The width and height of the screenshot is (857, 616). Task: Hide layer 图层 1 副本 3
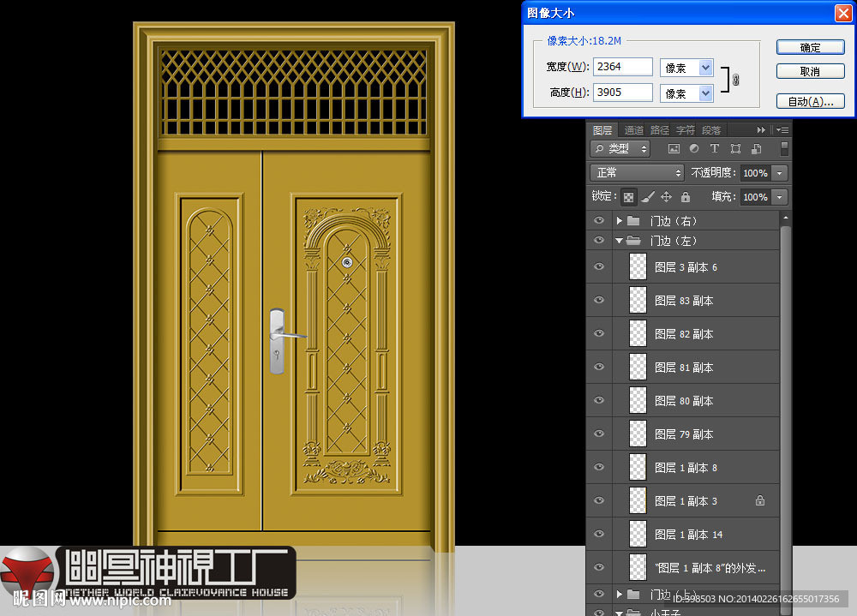point(599,500)
